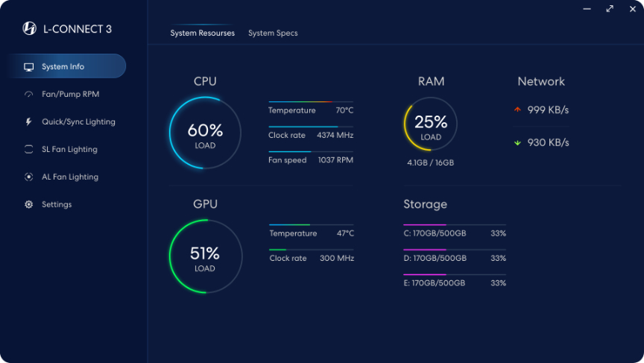
Task: Click the AL Fan Lighting icon
Action: (29, 177)
